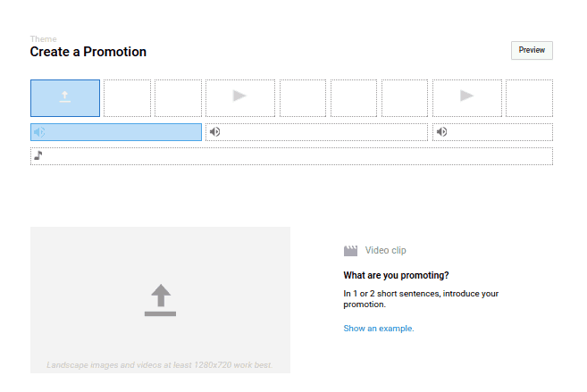This screenshot has width=587, height=392.
Task: Select the first voiceover speaker icon
Action: [x=39, y=132]
